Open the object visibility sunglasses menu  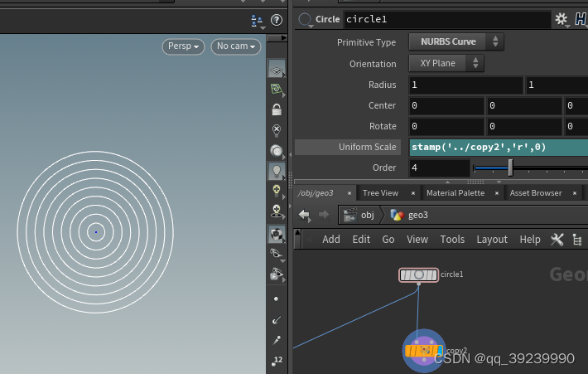tap(277, 255)
